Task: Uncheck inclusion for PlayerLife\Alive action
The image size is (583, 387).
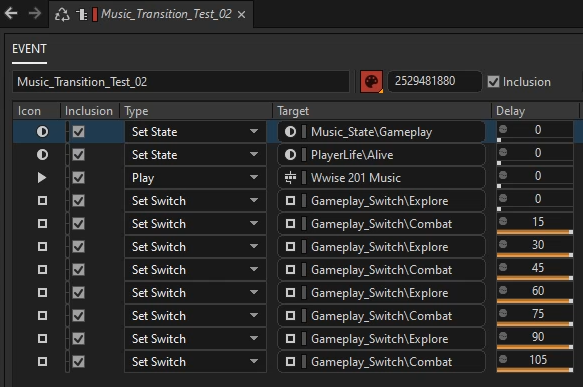Action: coord(78,155)
